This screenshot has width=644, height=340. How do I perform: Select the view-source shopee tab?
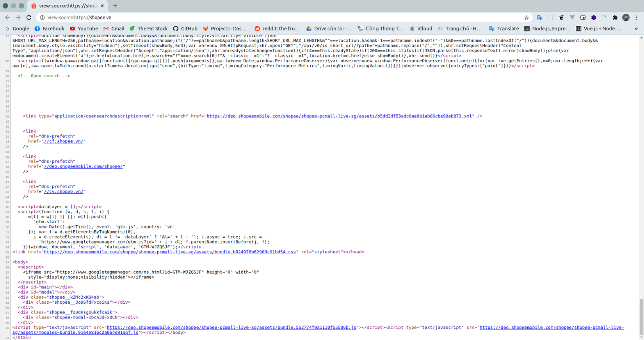(x=68, y=6)
